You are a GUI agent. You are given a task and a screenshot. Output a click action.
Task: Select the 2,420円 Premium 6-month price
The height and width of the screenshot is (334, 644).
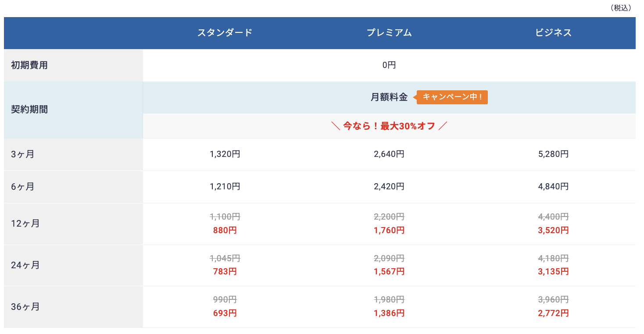coord(389,187)
